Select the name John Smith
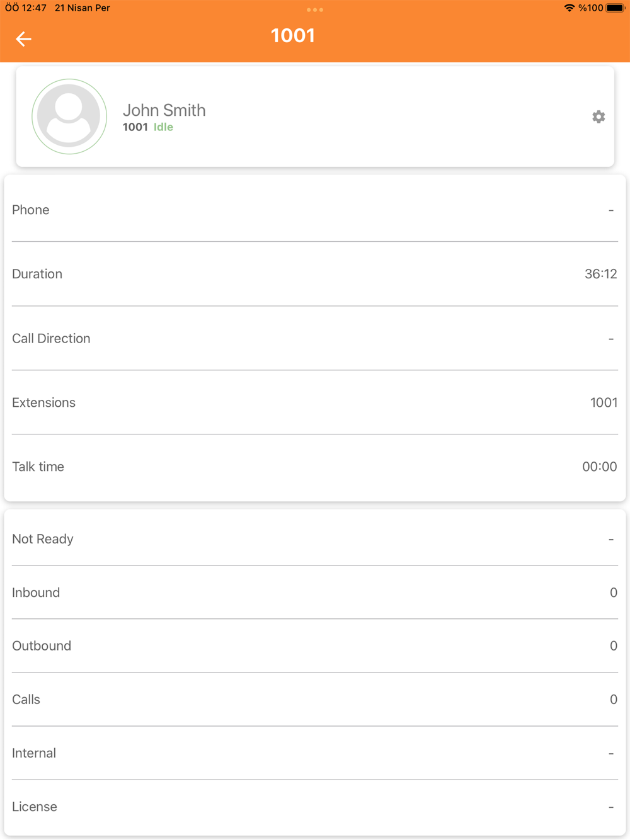The image size is (630, 840). pyautogui.click(x=164, y=110)
